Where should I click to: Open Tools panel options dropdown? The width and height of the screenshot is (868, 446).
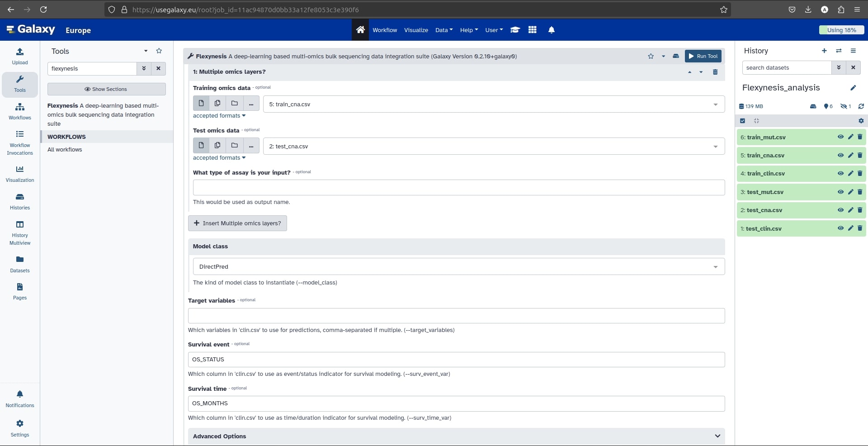coord(146,51)
